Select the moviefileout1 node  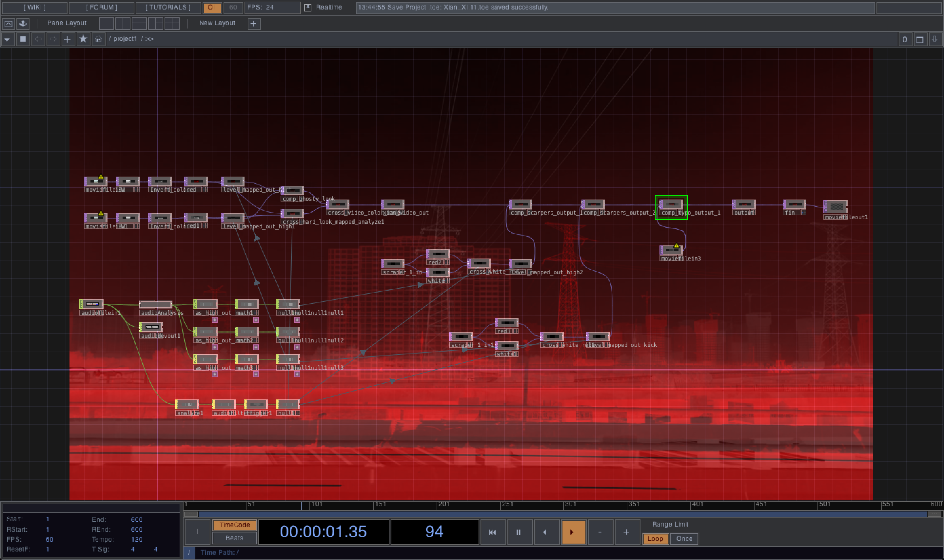pyautogui.click(x=835, y=206)
